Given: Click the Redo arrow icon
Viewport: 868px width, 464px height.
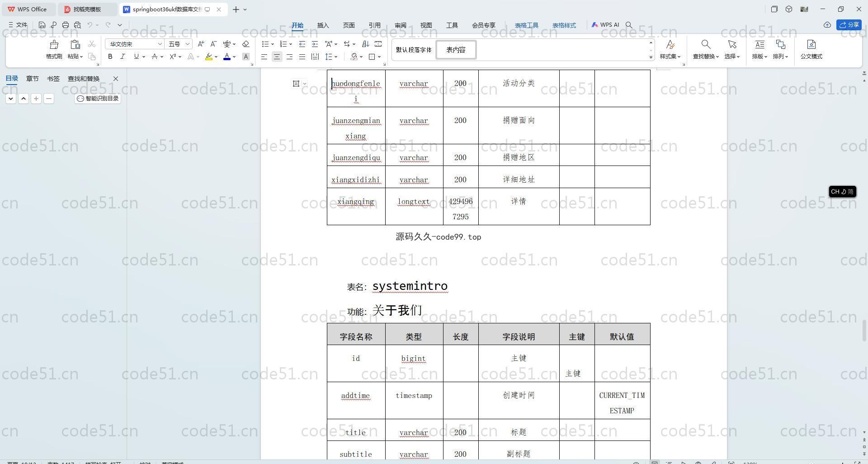Looking at the screenshot, I should 108,25.
